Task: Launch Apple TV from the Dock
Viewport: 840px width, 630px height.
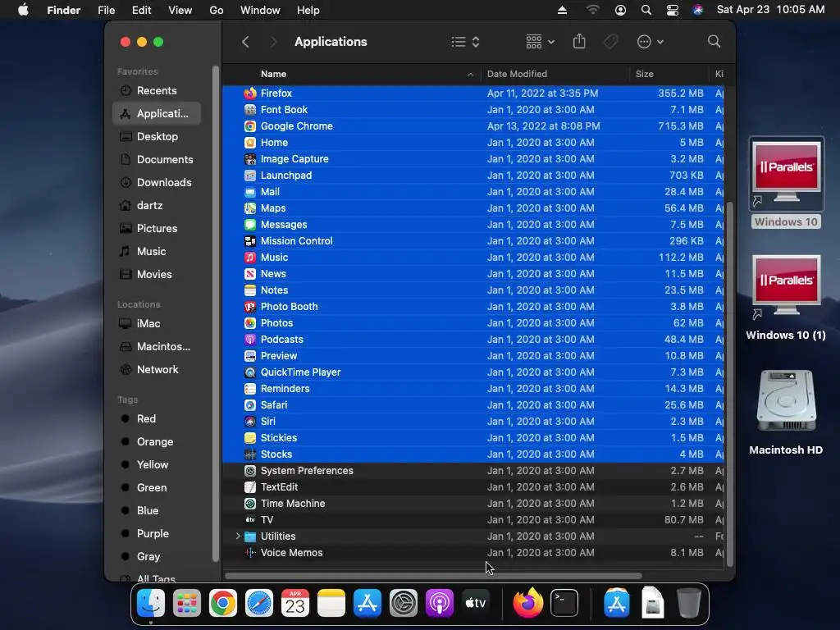Action: click(x=476, y=603)
